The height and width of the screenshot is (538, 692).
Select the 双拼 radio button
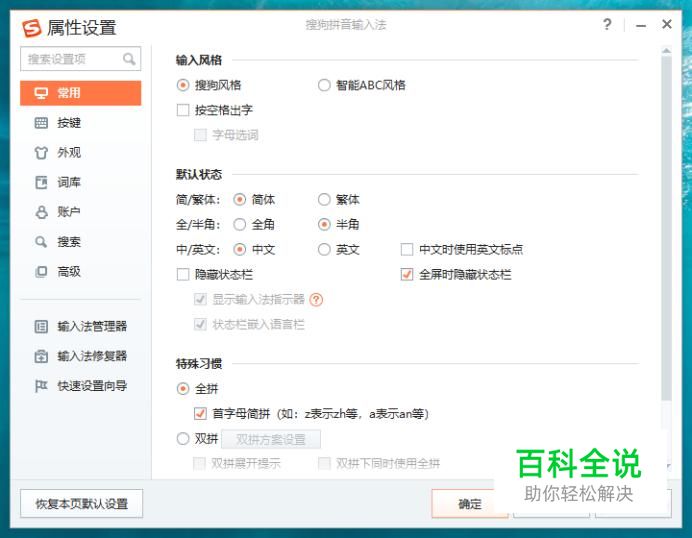pos(183,439)
